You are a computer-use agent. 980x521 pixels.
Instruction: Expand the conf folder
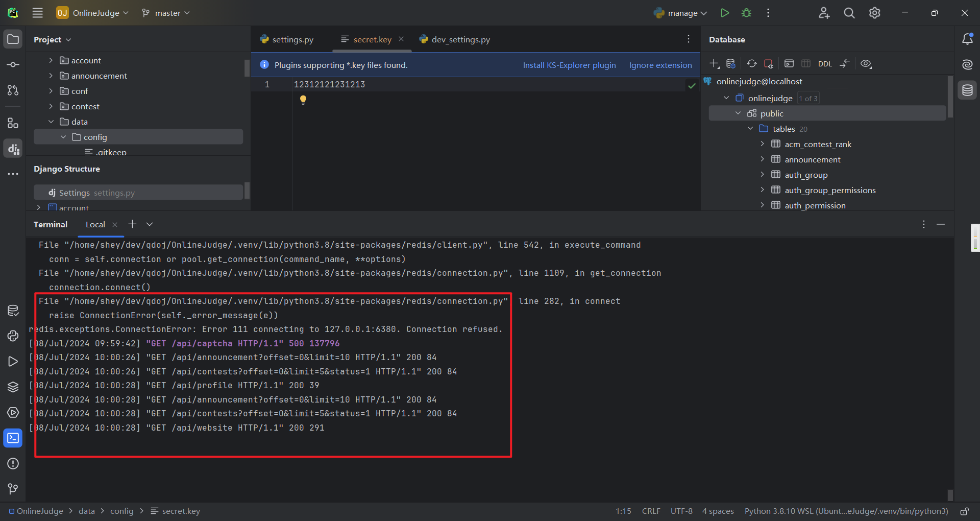click(51, 91)
